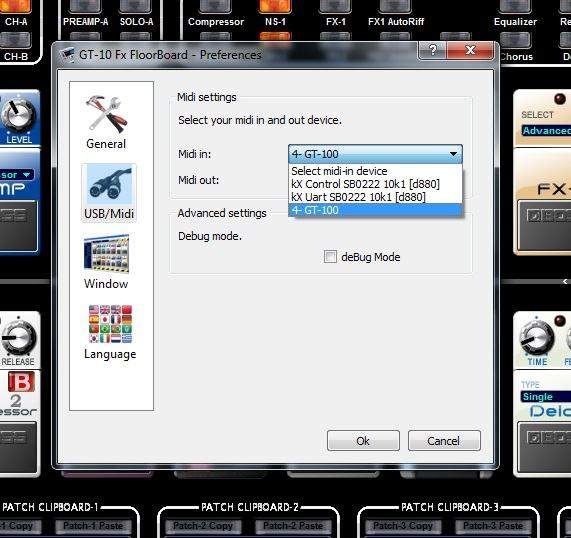The height and width of the screenshot is (538, 571).
Task: Choose 4- GT-100 in dropdown list
Action: click(x=375, y=210)
